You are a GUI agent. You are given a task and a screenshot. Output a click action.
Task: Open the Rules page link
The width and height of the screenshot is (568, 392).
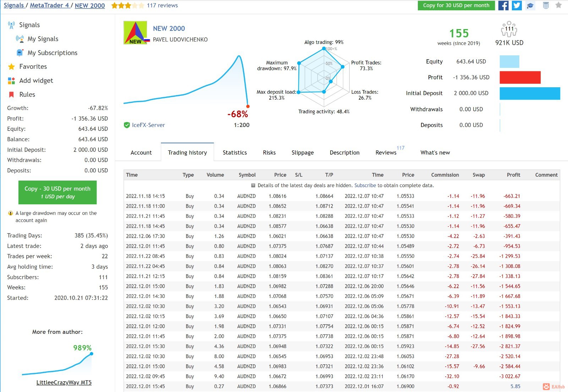27,94
